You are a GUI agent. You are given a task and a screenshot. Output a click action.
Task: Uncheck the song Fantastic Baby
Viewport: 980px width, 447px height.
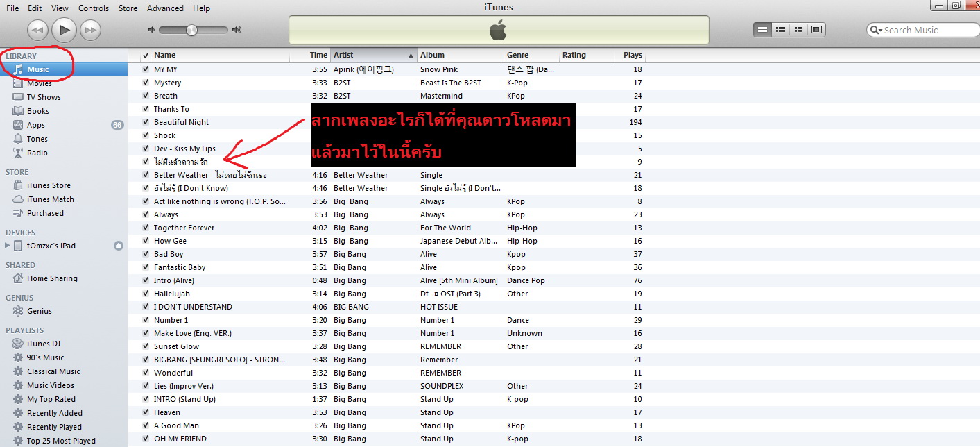[146, 267]
